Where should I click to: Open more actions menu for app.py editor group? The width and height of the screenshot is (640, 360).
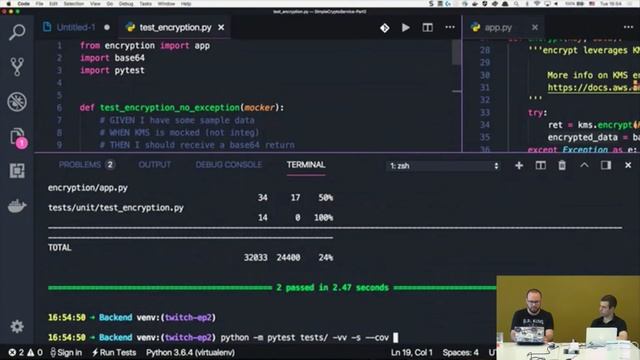(x=629, y=27)
